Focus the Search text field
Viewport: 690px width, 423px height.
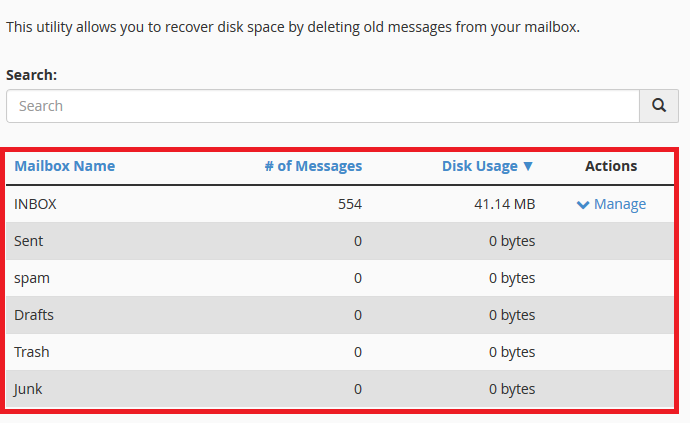click(x=323, y=106)
